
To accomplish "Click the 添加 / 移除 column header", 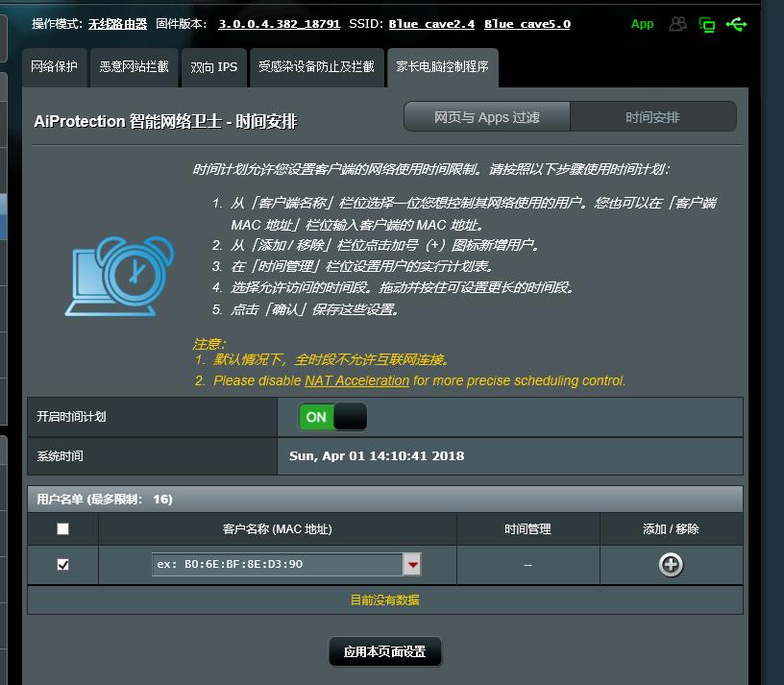I will (x=671, y=529).
